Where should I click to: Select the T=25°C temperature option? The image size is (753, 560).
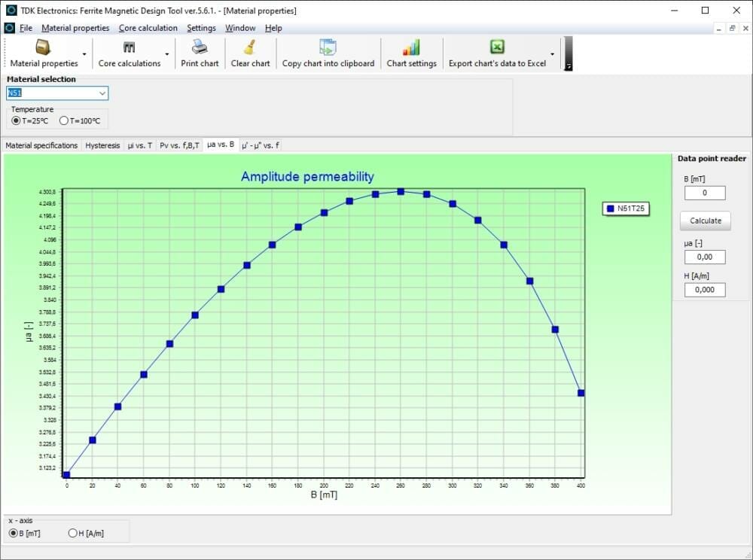click(x=17, y=120)
